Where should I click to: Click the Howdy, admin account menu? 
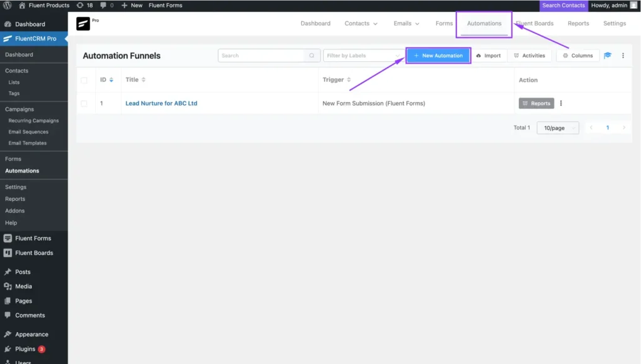tap(614, 5)
